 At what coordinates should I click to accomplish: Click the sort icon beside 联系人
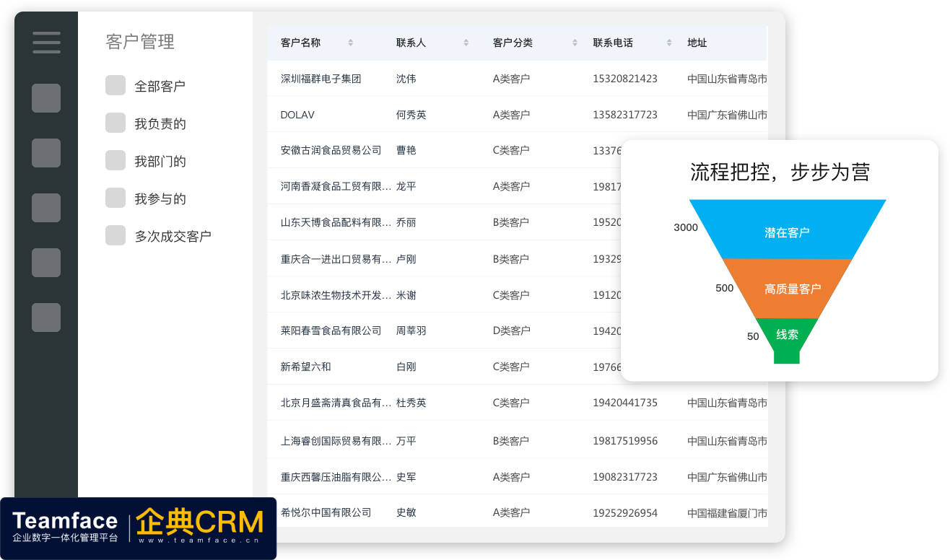click(x=466, y=43)
